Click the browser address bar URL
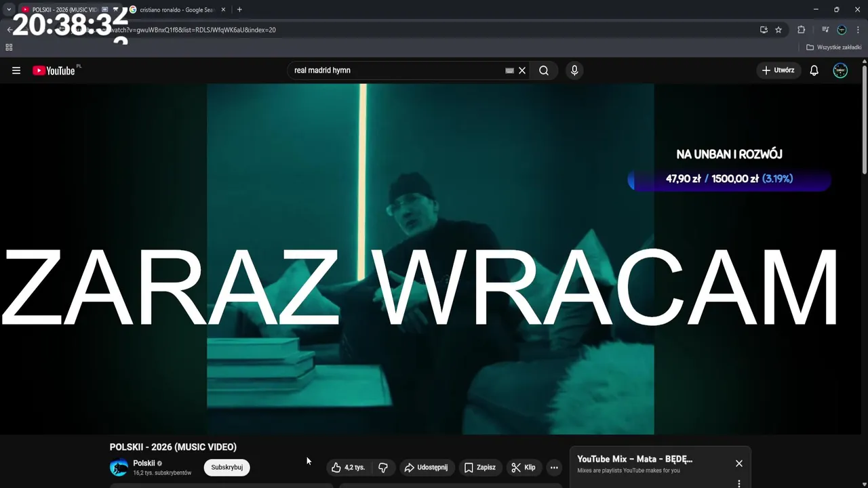Screen dimensions: 868x488 tap(407, 30)
